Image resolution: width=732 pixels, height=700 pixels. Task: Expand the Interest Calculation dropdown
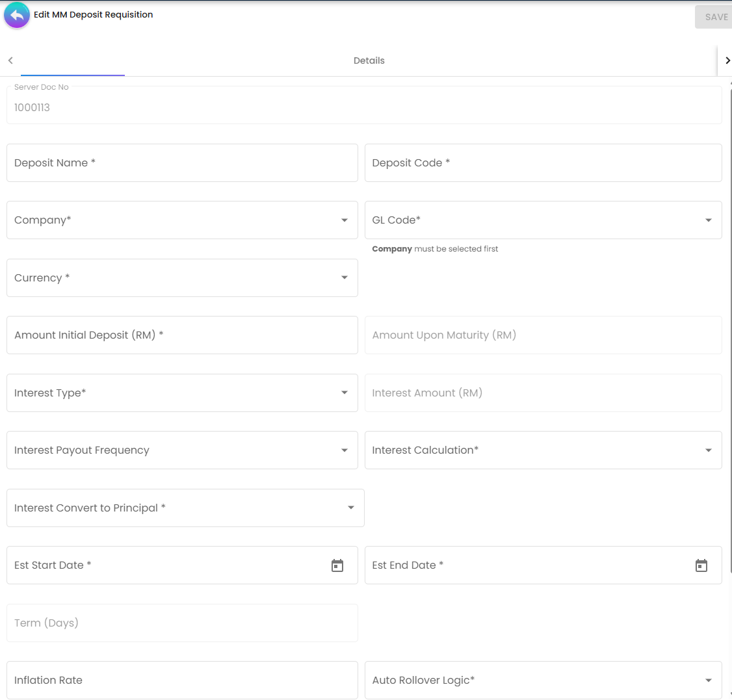click(543, 450)
